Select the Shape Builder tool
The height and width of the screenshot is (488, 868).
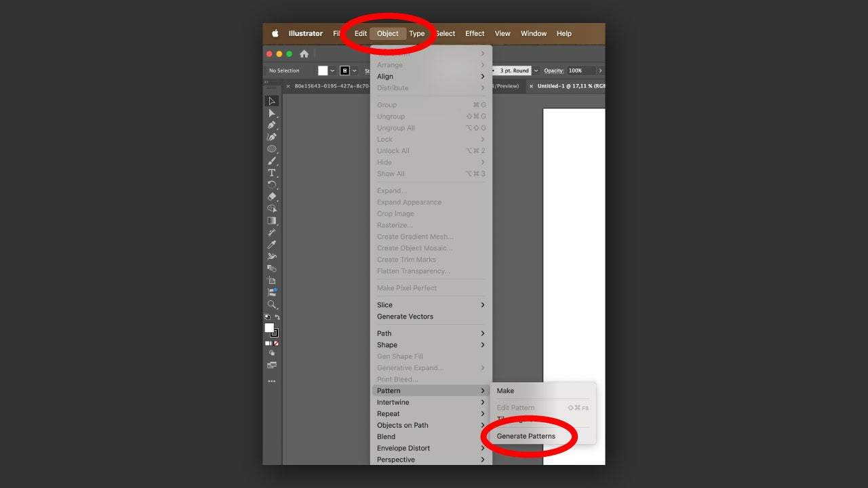pos(272,209)
